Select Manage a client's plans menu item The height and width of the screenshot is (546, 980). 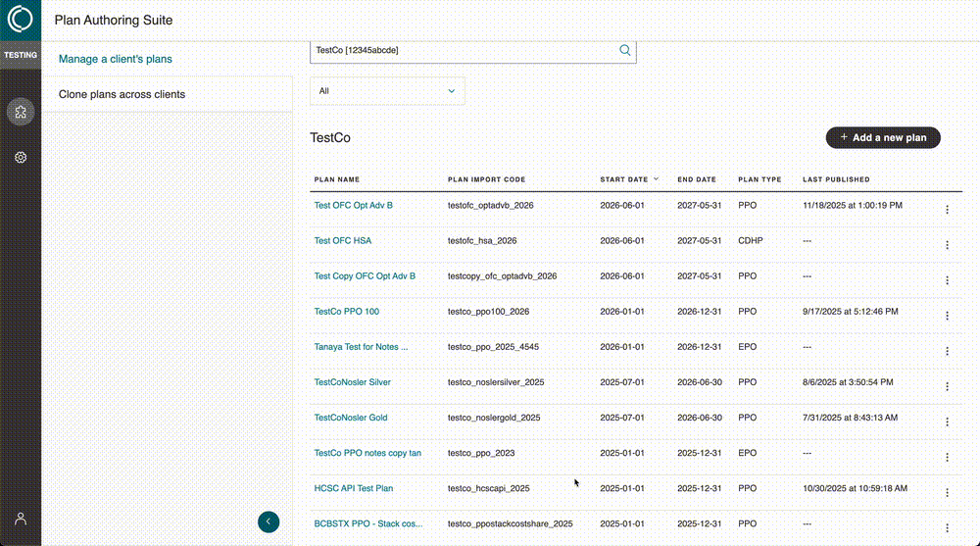115,59
